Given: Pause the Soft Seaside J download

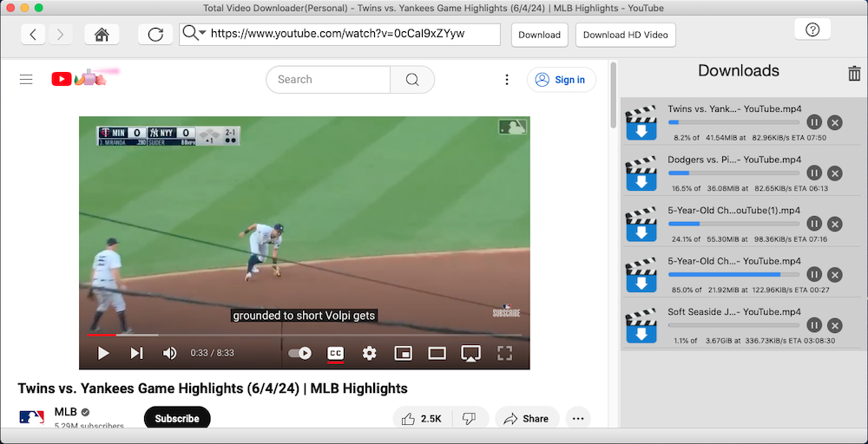Looking at the screenshot, I should [x=814, y=324].
